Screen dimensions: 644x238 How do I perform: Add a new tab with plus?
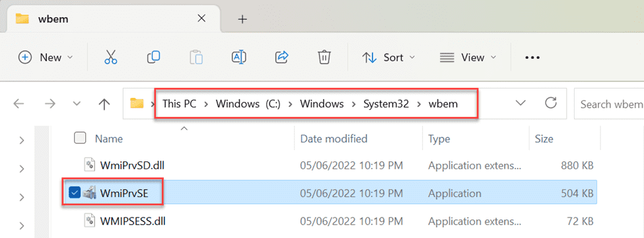(242, 19)
